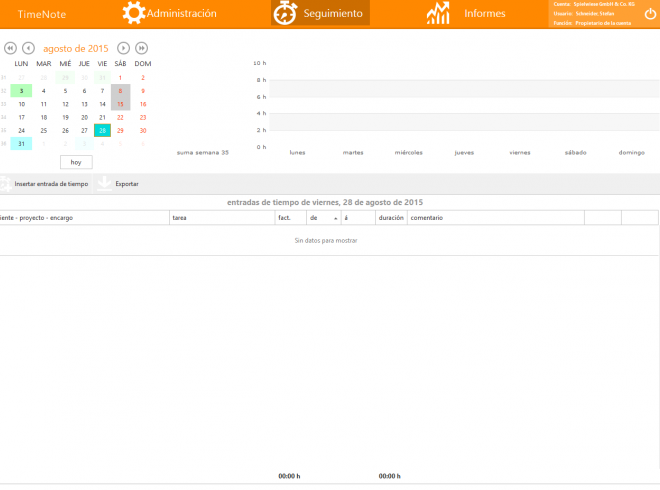Click the 'comentario' column header
This screenshot has height=490, width=660.
[495, 217]
